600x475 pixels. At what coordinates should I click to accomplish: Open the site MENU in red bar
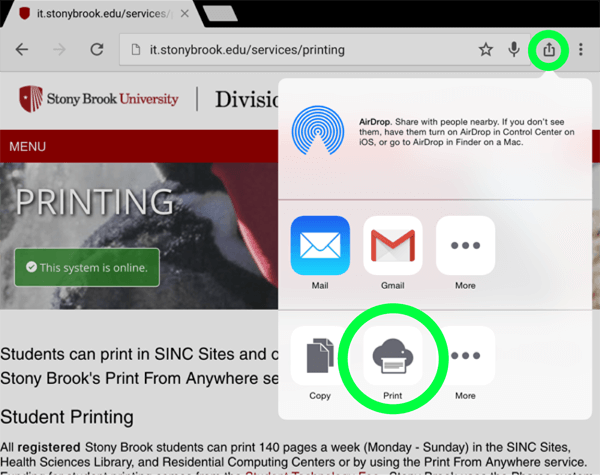click(x=28, y=147)
